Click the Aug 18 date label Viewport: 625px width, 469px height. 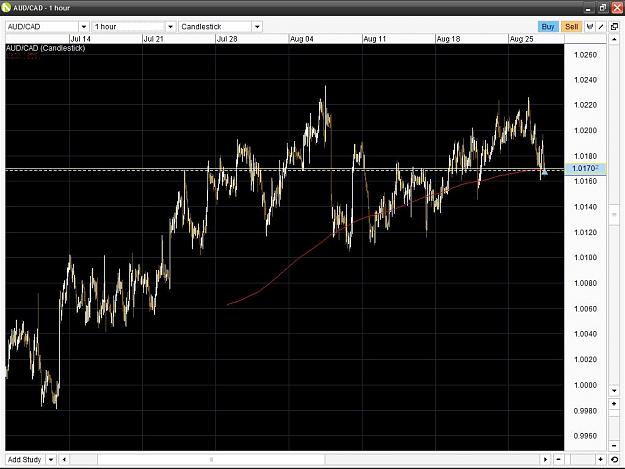(448, 39)
